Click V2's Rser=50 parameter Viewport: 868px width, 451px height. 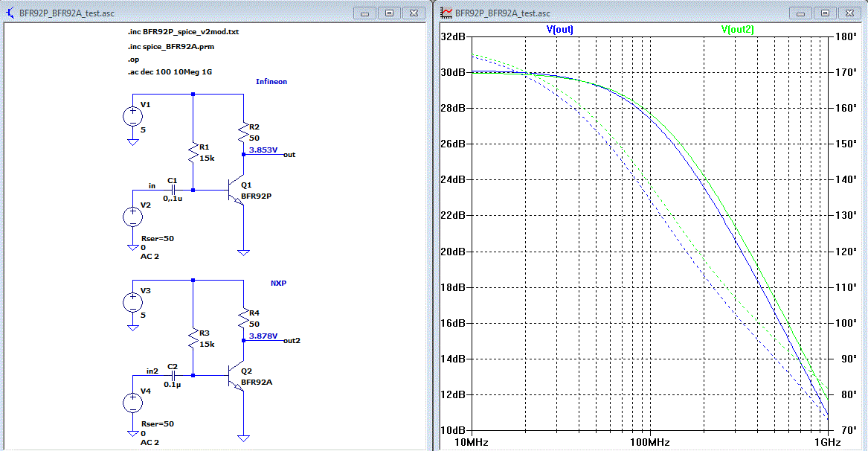coord(158,239)
